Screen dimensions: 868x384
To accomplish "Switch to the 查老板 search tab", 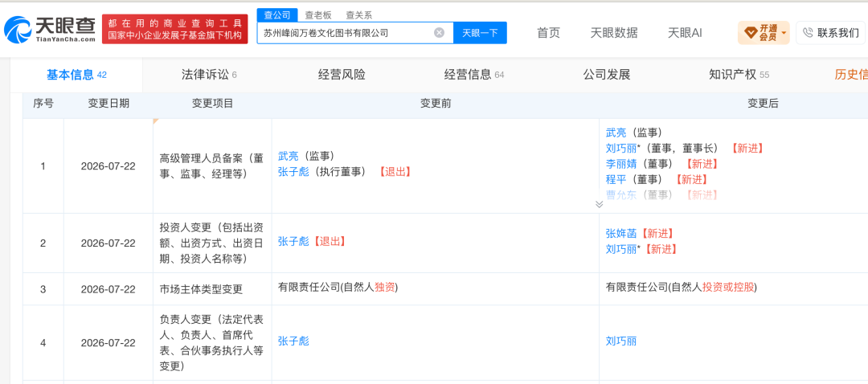I will 318,15.
